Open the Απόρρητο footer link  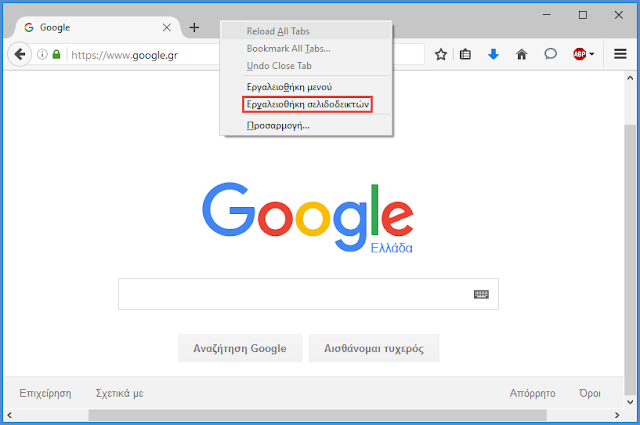click(532, 393)
